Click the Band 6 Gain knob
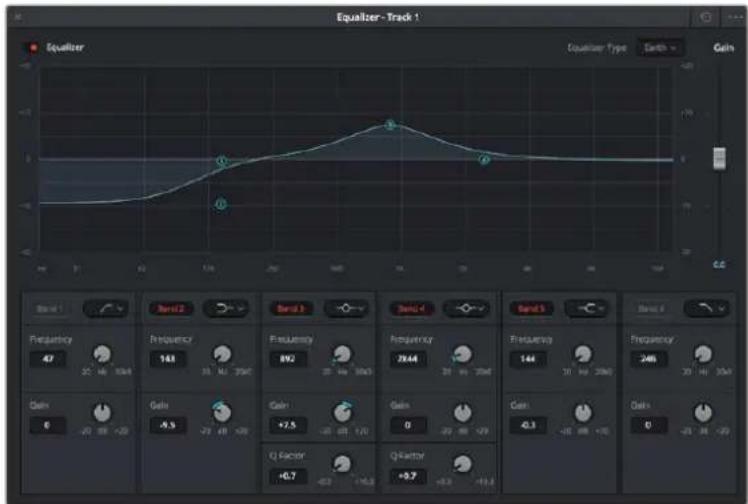Image resolution: width=748 pixels, height=504 pixels. [x=703, y=413]
